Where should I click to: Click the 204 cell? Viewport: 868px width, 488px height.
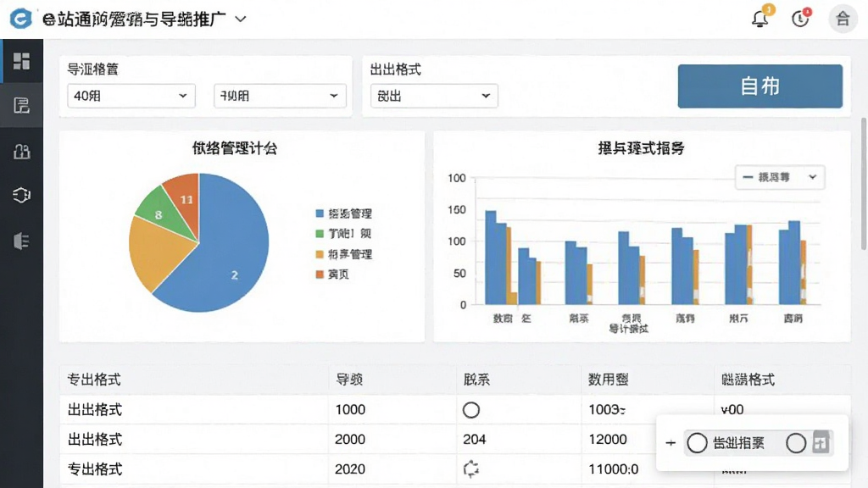[x=475, y=440]
